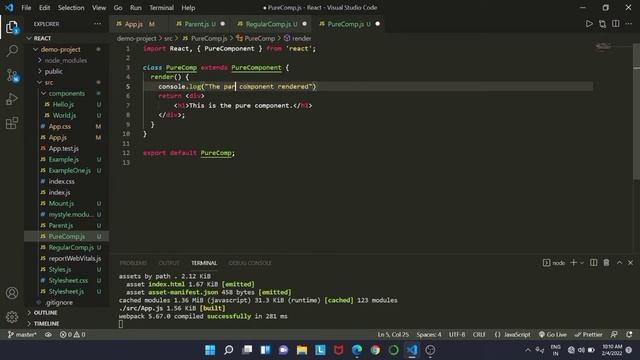Screen dimensions: 640x360
Task: Click CRLF line ending selector
Action: click(x=479, y=334)
